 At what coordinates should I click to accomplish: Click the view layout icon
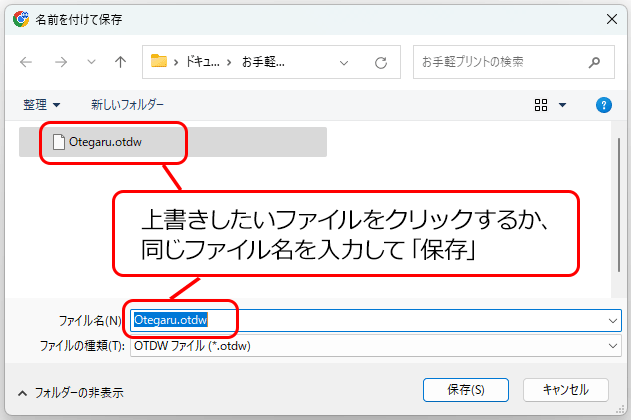point(541,105)
